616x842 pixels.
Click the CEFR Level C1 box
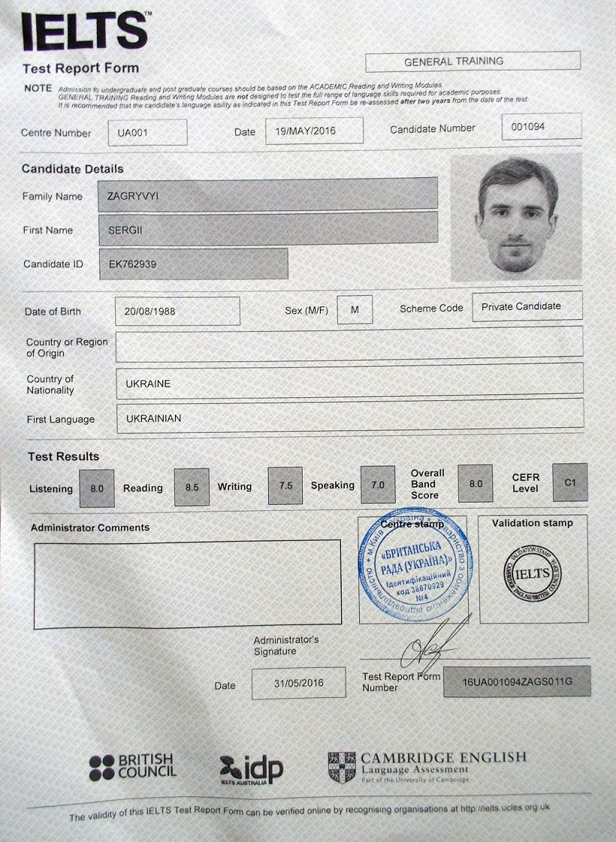(x=569, y=482)
